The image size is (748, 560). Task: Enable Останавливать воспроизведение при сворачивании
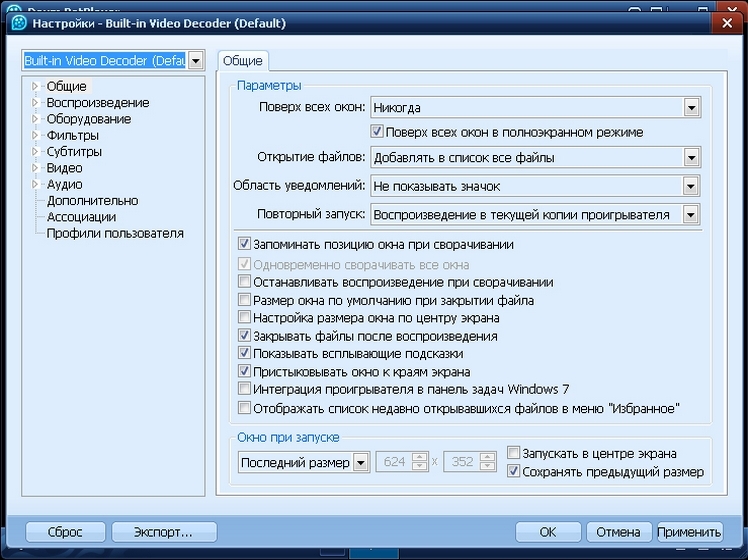244,282
